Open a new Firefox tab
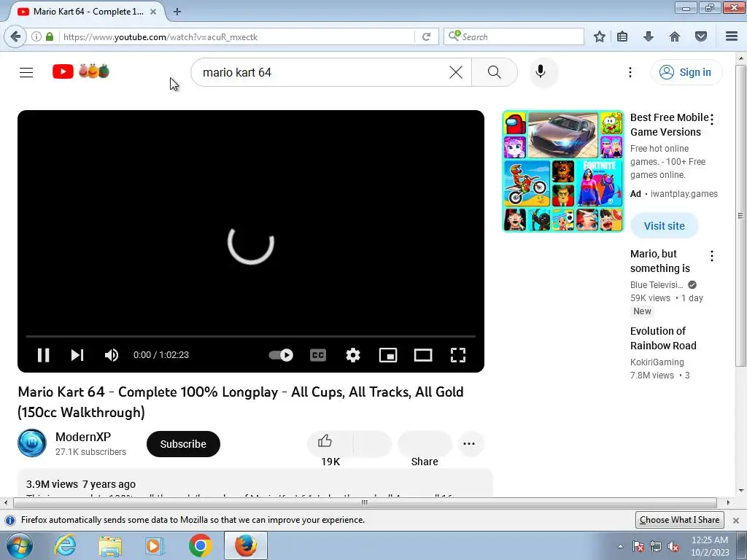 coord(177,12)
